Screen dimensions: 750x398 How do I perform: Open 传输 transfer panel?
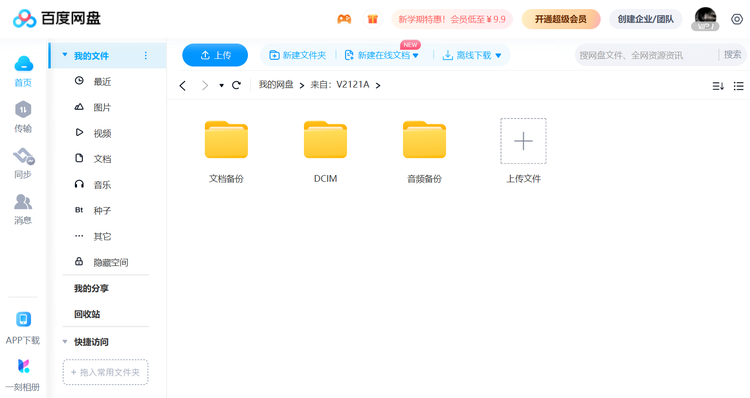click(x=23, y=117)
